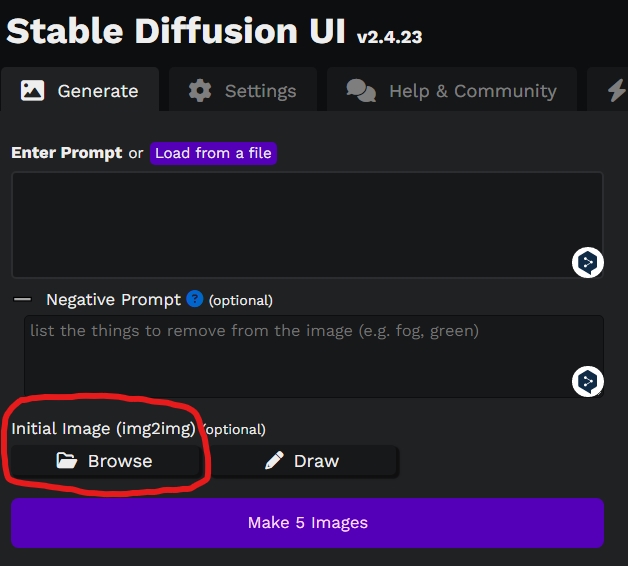This screenshot has height=566, width=628.
Task: Click the picture icon on the Generate tab
Action: coord(33,91)
